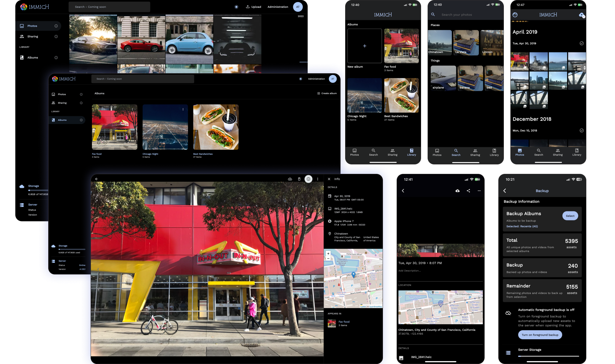Screen dimensions: 615x364
Task: Toggle the theme using the sun icon
Action: point(236,7)
